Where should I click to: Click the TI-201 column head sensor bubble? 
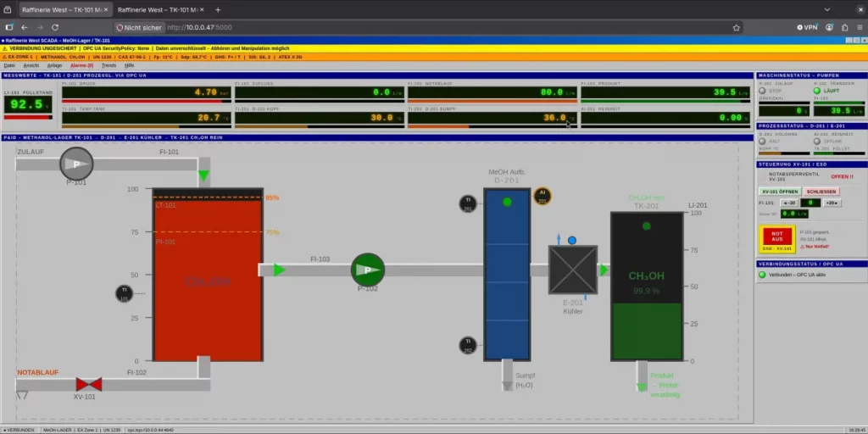(468, 203)
